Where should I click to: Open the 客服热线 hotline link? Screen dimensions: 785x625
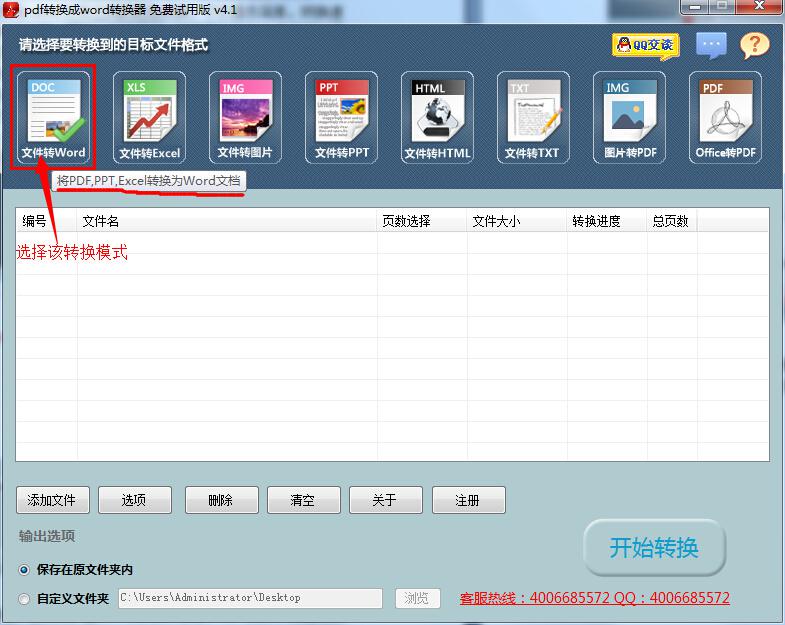point(595,598)
